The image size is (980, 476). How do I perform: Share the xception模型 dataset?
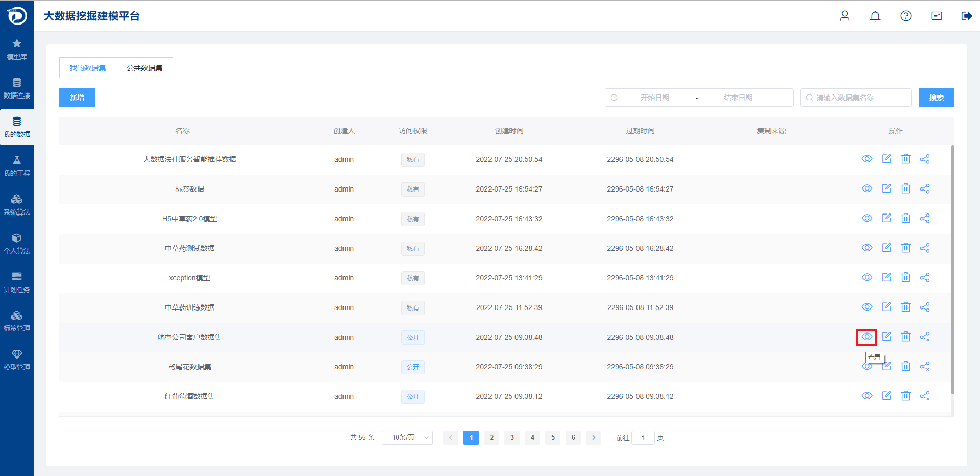pos(925,277)
